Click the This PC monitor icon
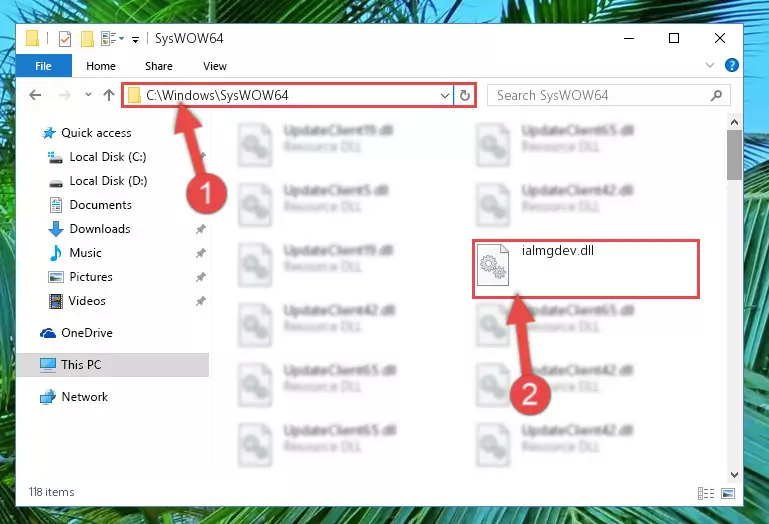Viewport: 769px width, 524px height. [48, 365]
